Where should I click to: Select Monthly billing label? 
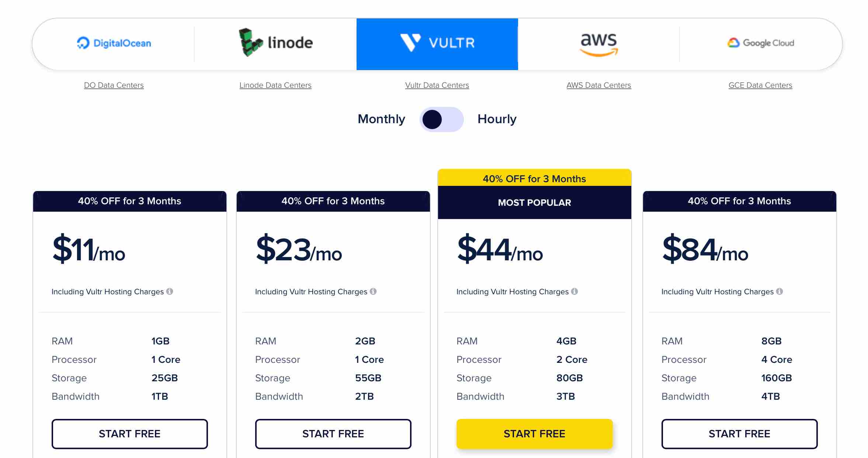(381, 119)
